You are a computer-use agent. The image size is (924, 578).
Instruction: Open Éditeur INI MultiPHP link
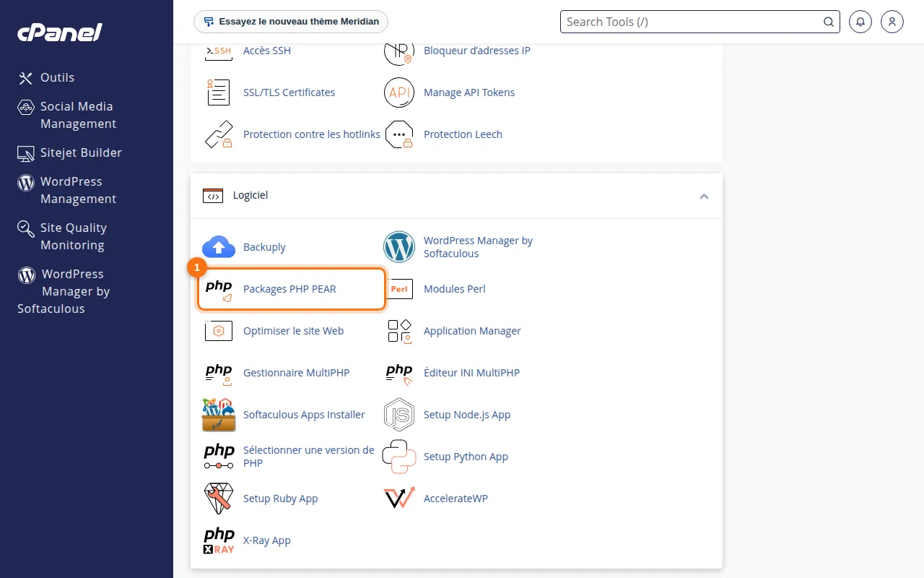pyautogui.click(x=471, y=373)
